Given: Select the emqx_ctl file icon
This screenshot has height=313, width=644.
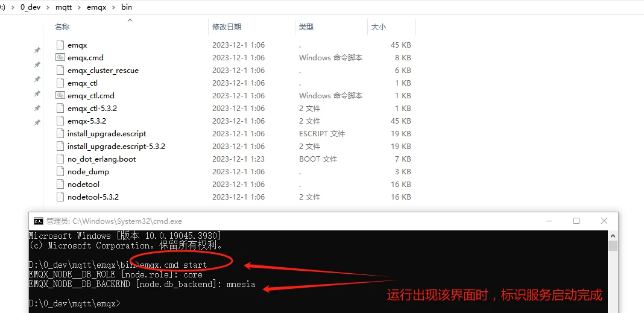Looking at the screenshot, I should click(x=60, y=83).
